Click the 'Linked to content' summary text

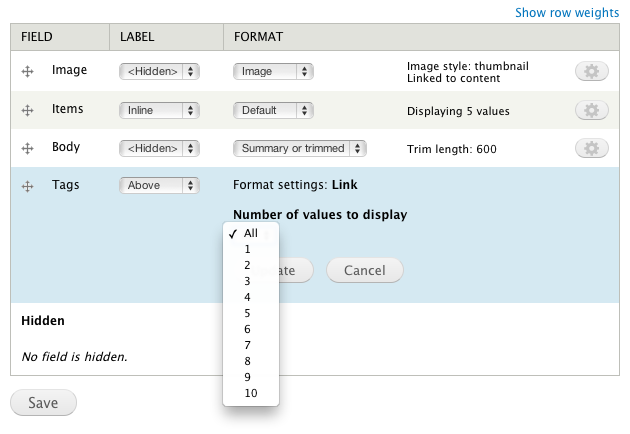click(x=453, y=78)
